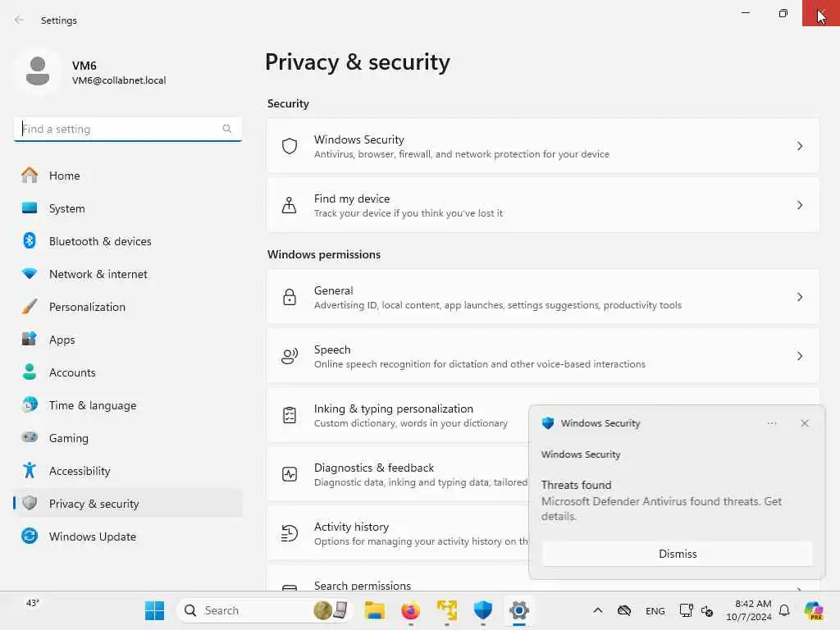Click the Inking & typing clipboard icon
The image size is (840, 630).
290,415
